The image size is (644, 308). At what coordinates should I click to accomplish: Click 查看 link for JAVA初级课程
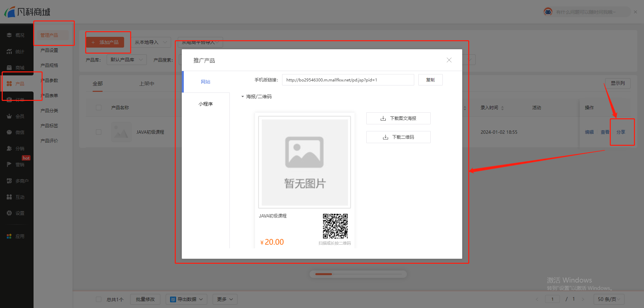pyautogui.click(x=605, y=132)
